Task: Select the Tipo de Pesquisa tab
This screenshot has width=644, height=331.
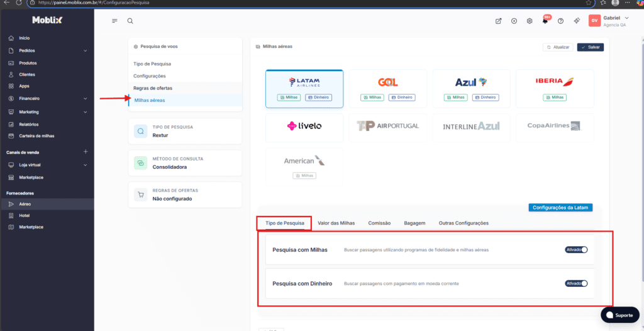Action: point(285,223)
